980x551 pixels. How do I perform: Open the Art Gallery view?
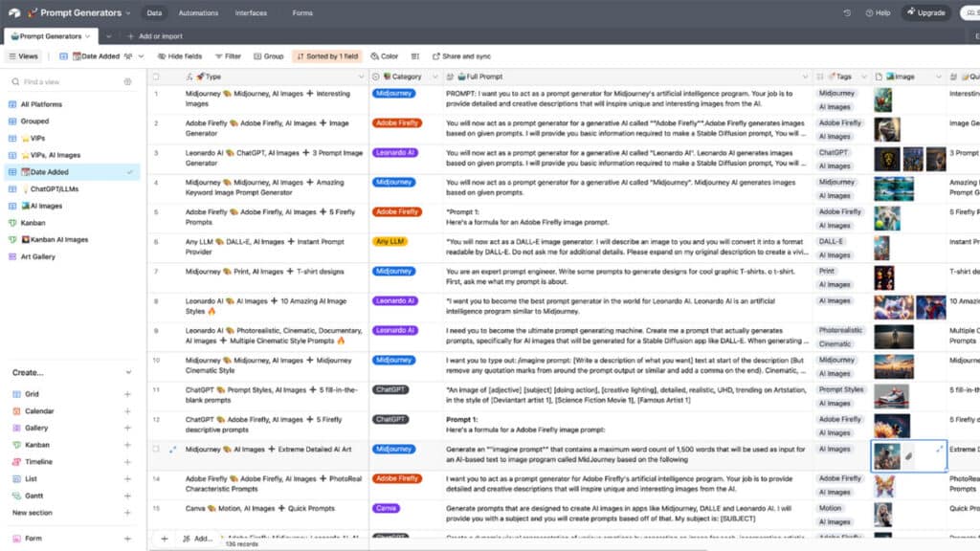(x=71, y=256)
